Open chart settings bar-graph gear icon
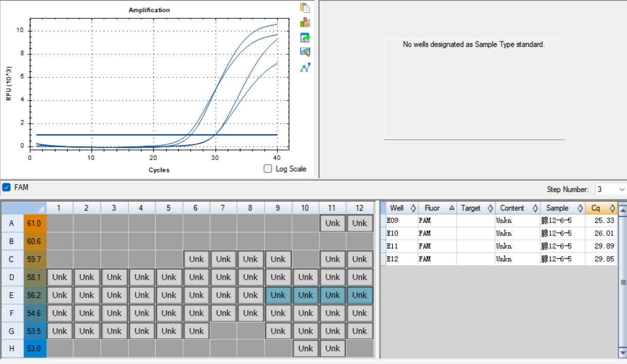The height and width of the screenshot is (364, 627). click(305, 23)
